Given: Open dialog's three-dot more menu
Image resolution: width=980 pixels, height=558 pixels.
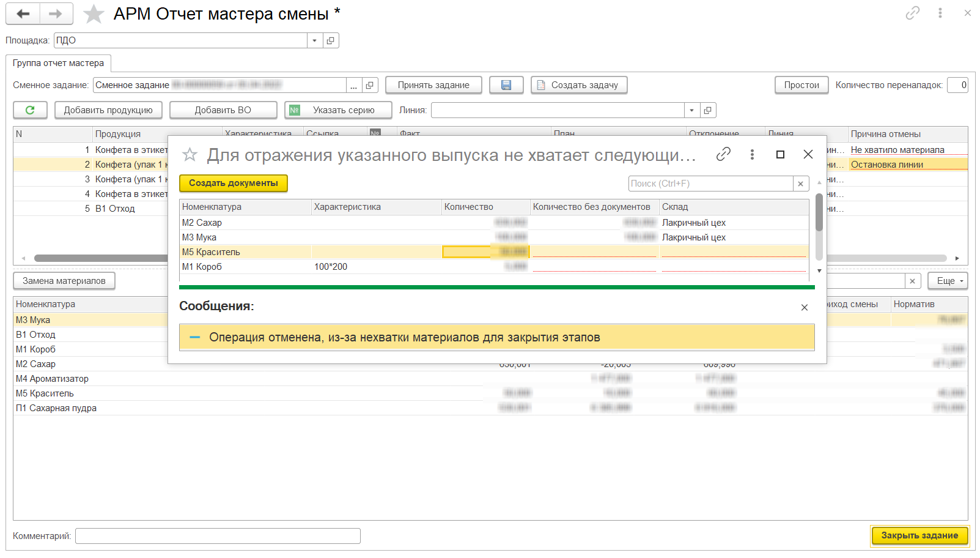Looking at the screenshot, I should pos(752,154).
